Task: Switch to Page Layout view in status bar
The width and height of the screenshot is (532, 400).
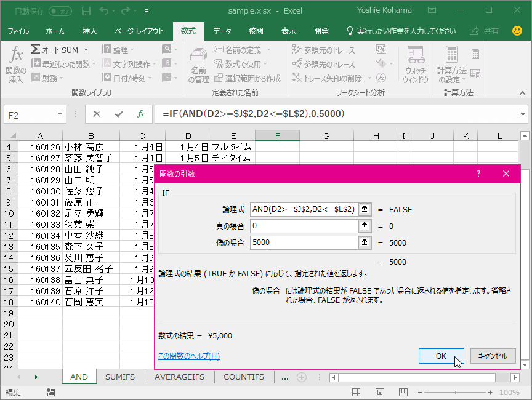Action: [x=380, y=392]
